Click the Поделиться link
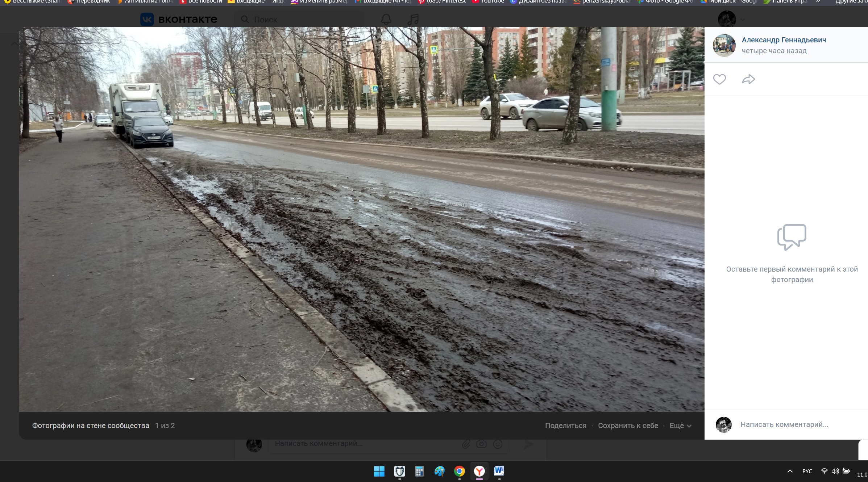868x482 pixels. [x=566, y=426]
